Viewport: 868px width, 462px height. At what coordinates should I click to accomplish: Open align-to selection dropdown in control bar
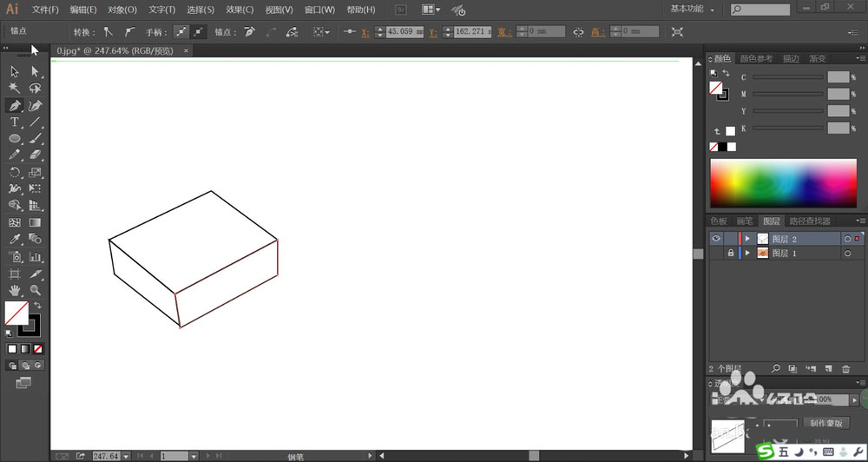pyautogui.click(x=322, y=31)
